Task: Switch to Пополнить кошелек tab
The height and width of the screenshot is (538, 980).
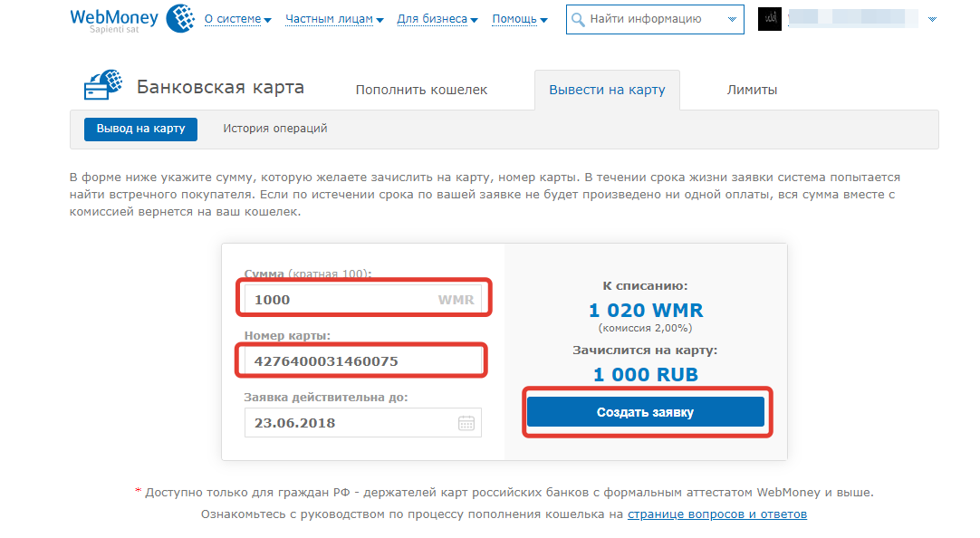Action: click(421, 90)
